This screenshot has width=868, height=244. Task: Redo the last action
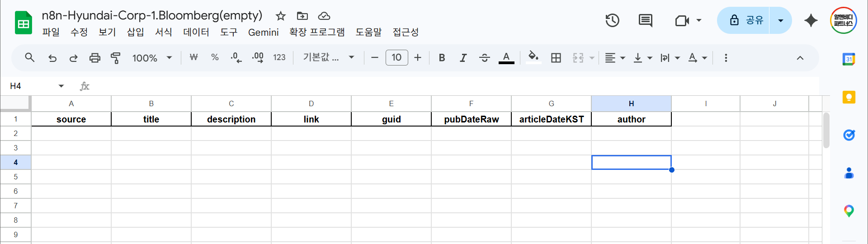pyautogui.click(x=73, y=58)
